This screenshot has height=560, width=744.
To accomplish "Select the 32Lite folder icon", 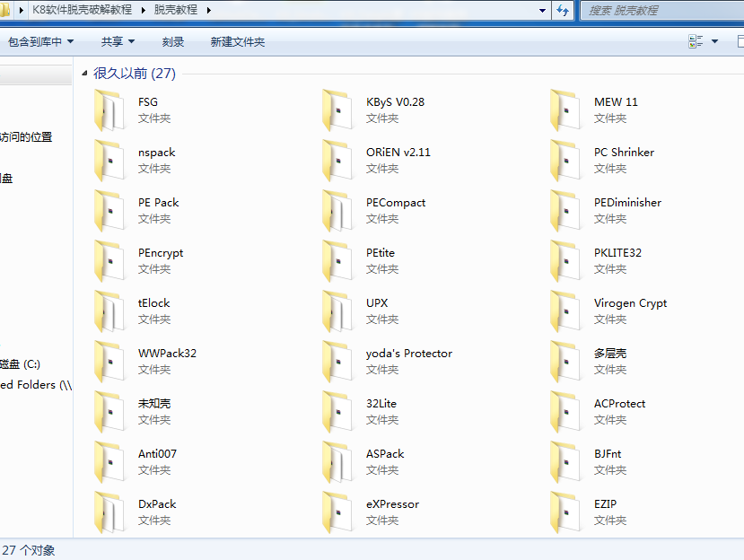I will click(337, 412).
